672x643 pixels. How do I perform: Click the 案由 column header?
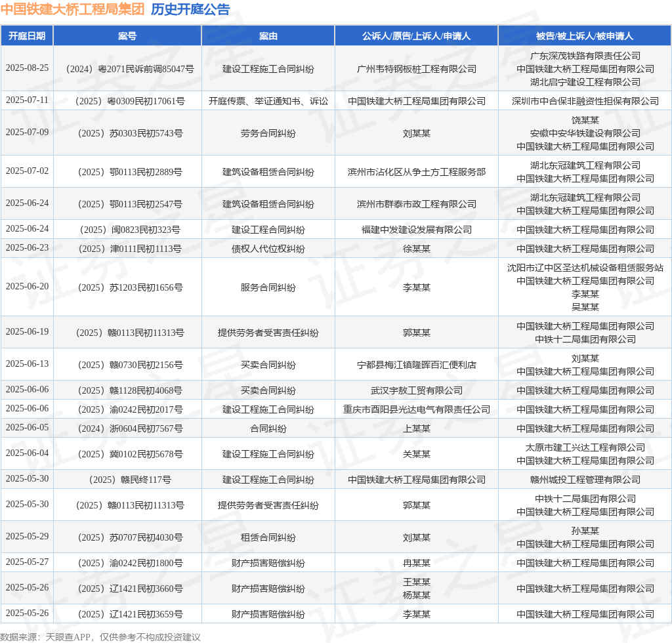coord(268,36)
